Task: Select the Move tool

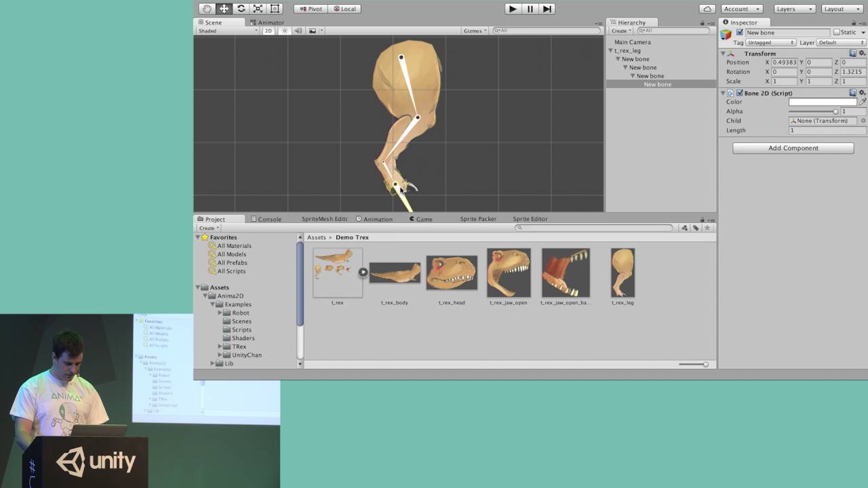Action: coord(224,9)
